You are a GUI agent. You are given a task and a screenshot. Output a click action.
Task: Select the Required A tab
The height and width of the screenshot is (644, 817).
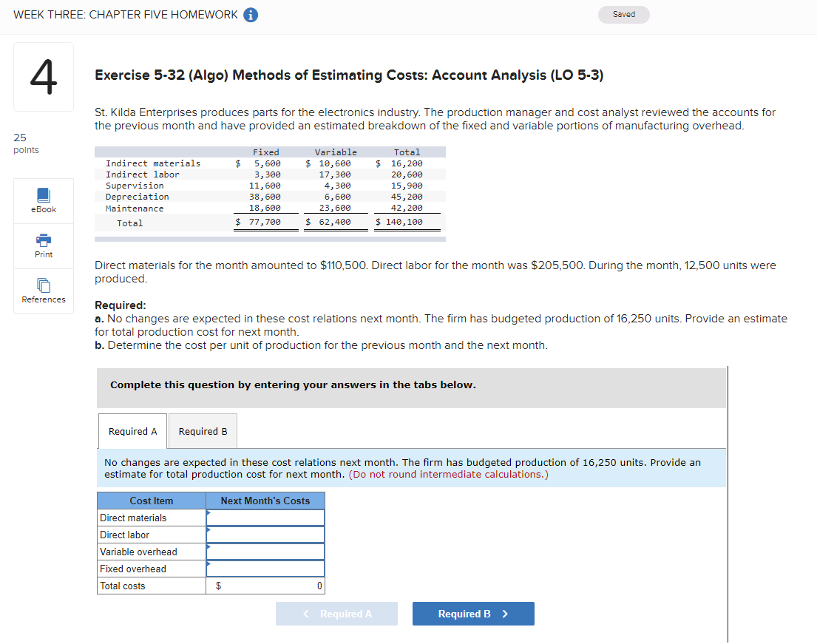[132, 431]
